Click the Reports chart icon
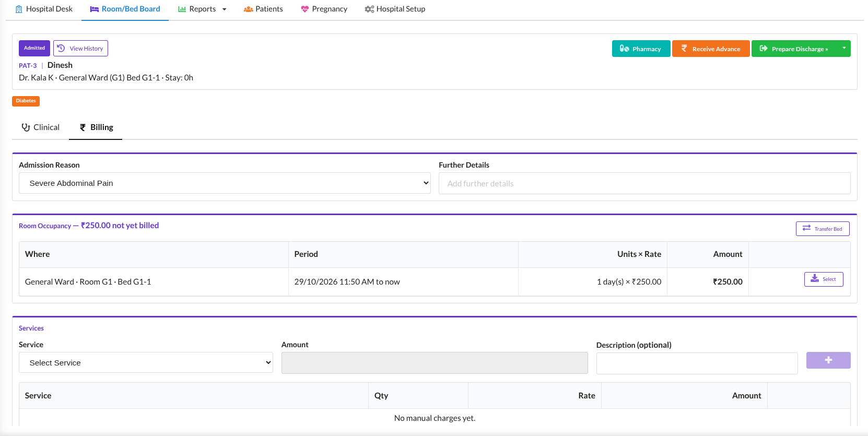 click(182, 9)
